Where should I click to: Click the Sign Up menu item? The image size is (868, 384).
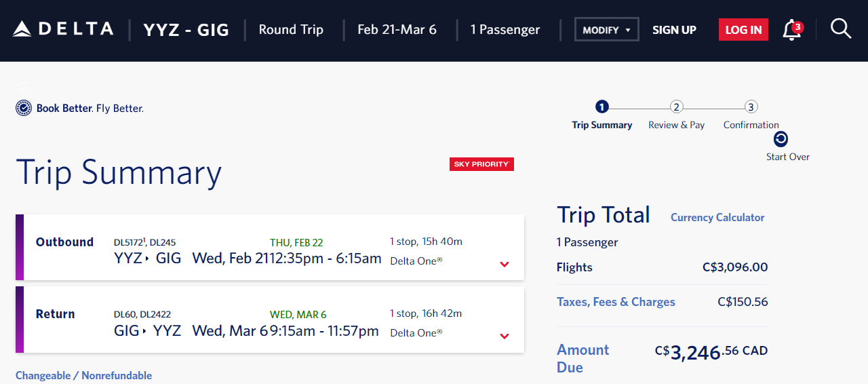(x=674, y=30)
